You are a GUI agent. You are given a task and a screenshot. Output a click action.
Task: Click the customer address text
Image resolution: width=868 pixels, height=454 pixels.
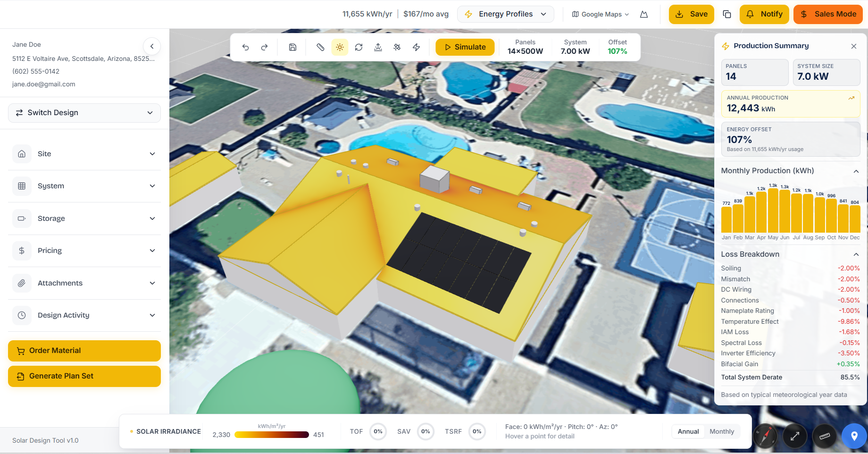click(x=83, y=59)
